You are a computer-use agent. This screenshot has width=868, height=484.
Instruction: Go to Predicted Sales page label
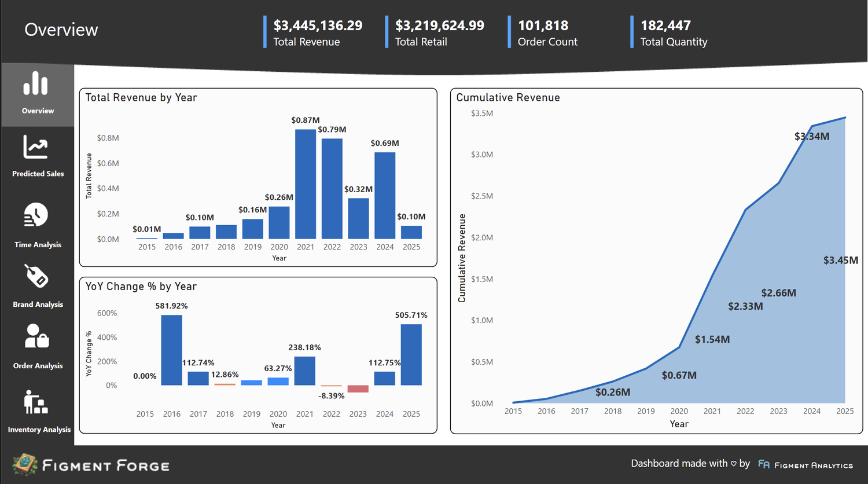coord(38,174)
